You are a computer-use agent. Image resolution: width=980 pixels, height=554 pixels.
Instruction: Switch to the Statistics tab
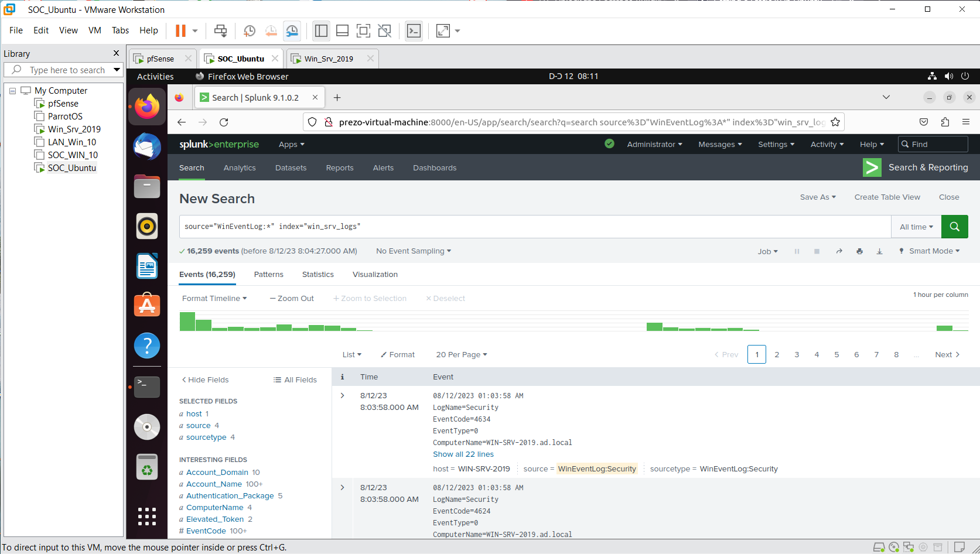coord(318,275)
